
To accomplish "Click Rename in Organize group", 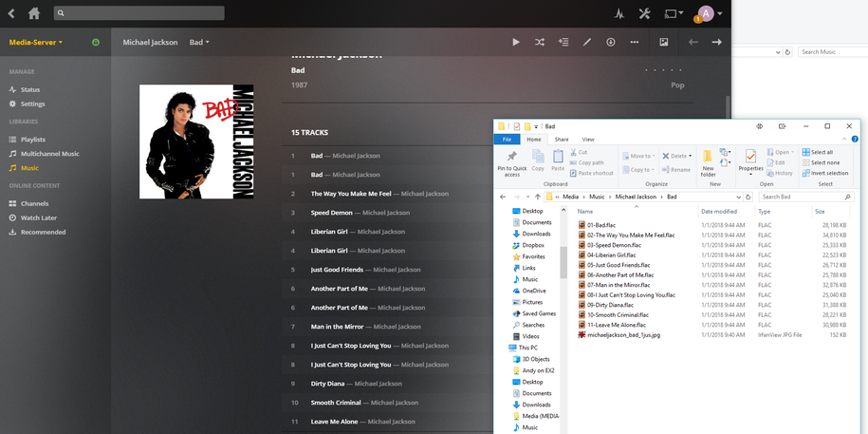I will 676,170.
